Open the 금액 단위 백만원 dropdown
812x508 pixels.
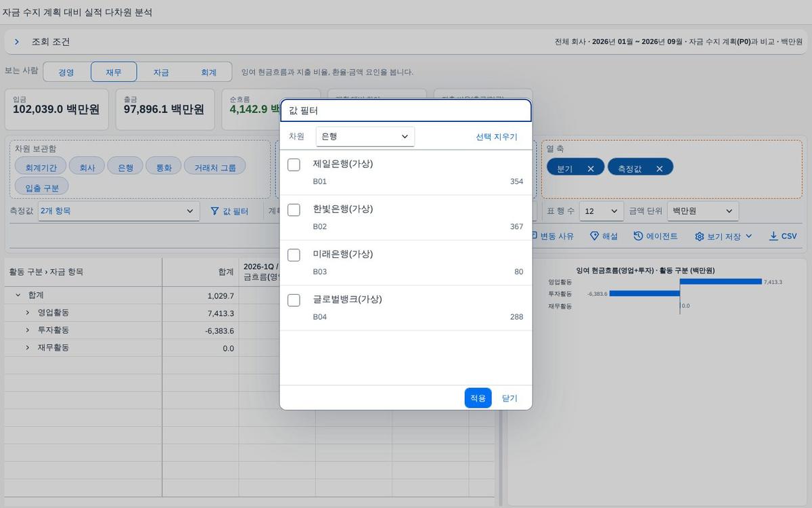pos(703,211)
